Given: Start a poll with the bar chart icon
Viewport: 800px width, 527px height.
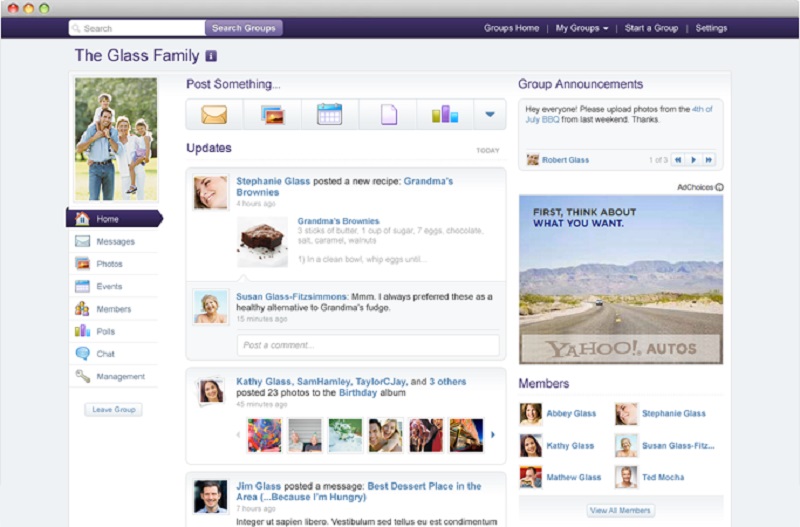Looking at the screenshot, I should tap(445, 114).
